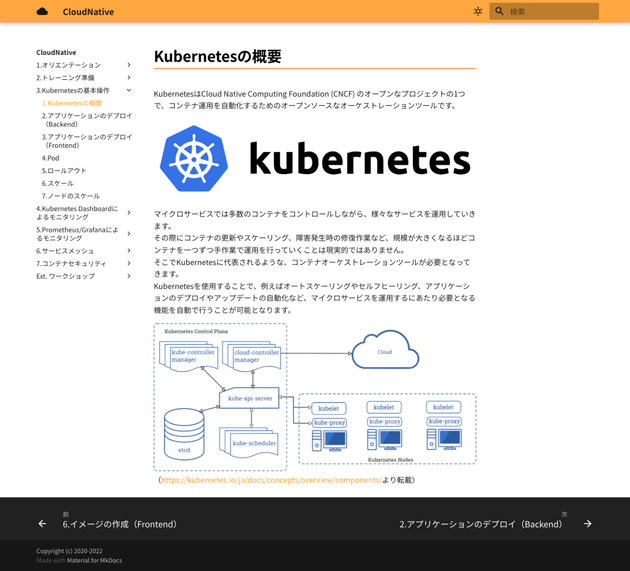Screen dimensions: 630x571
Task: Open 6.スケール sidebar item
Action: pos(57,183)
